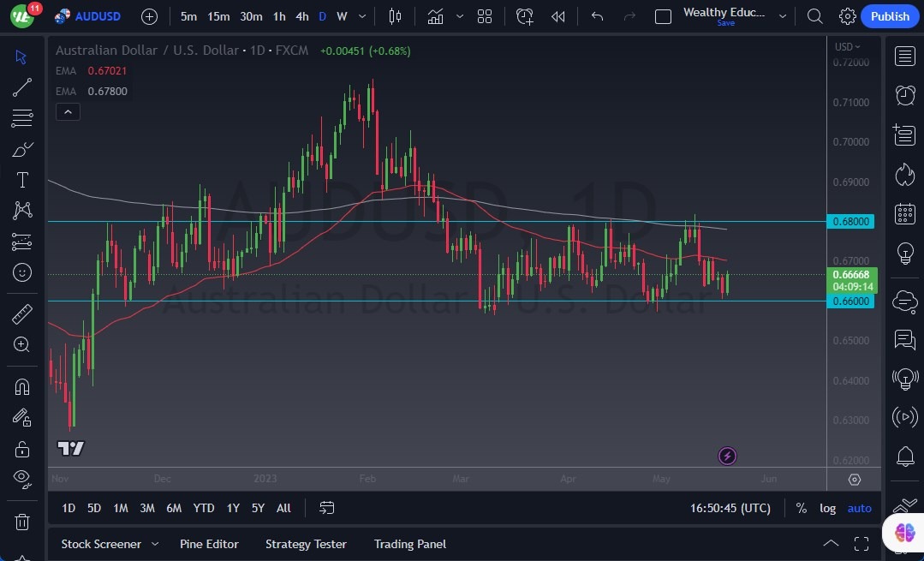
Task: Enable logarithmic scale
Action: point(827,508)
